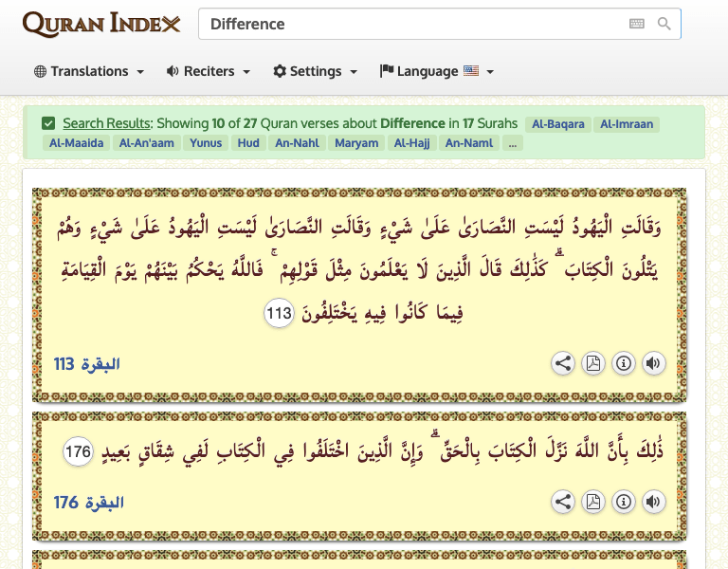Expand the Reciters dropdown menu
This screenshot has width=728, height=569.
(209, 71)
